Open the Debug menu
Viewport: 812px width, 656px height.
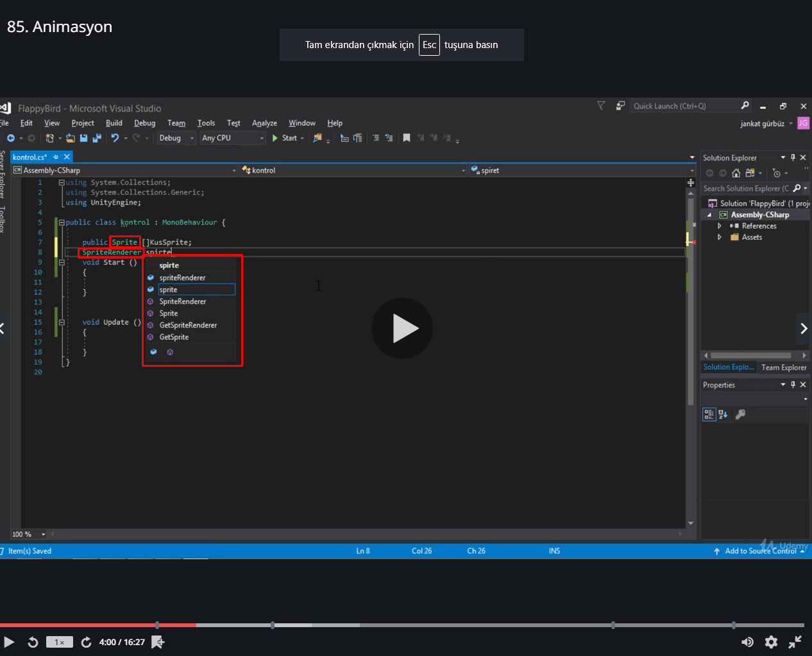point(145,123)
